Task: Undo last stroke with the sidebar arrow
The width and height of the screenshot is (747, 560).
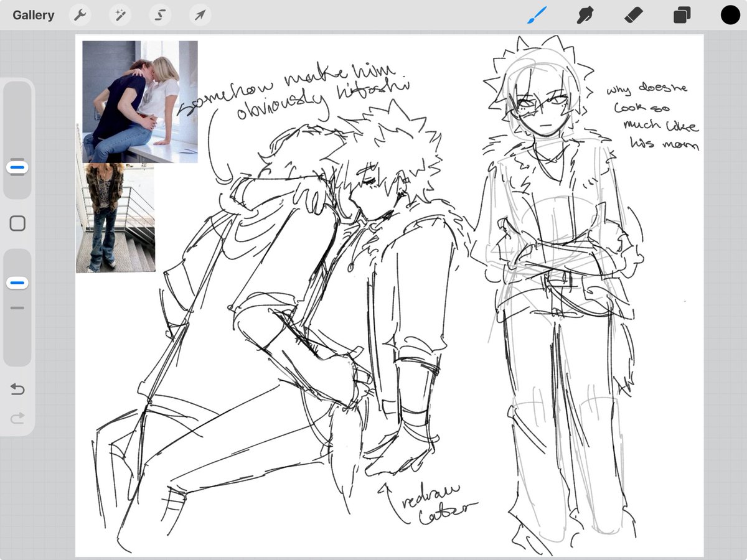Action: click(17, 390)
